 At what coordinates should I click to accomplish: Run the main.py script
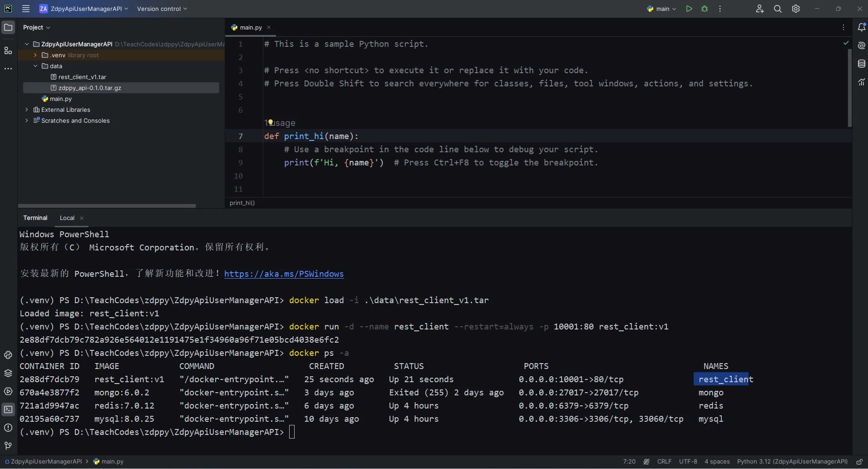tap(689, 8)
